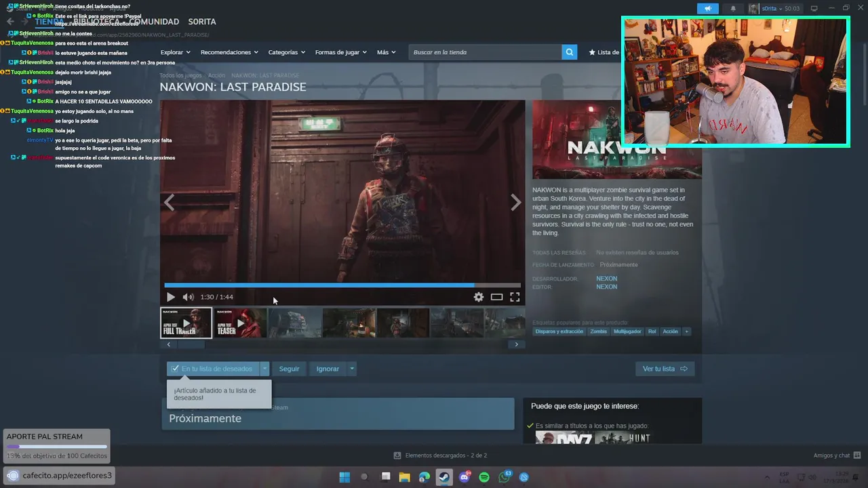The width and height of the screenshot is (868, 488).
Task: Expand wishlist options dropdown arrow
Action: 264,369
